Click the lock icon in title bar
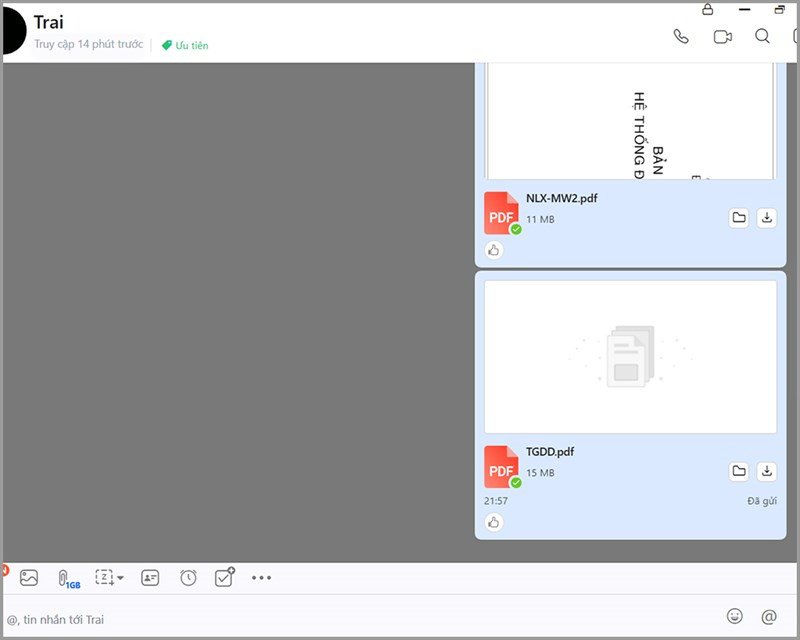This screenshot has width=800, height=640. (708, 9)
